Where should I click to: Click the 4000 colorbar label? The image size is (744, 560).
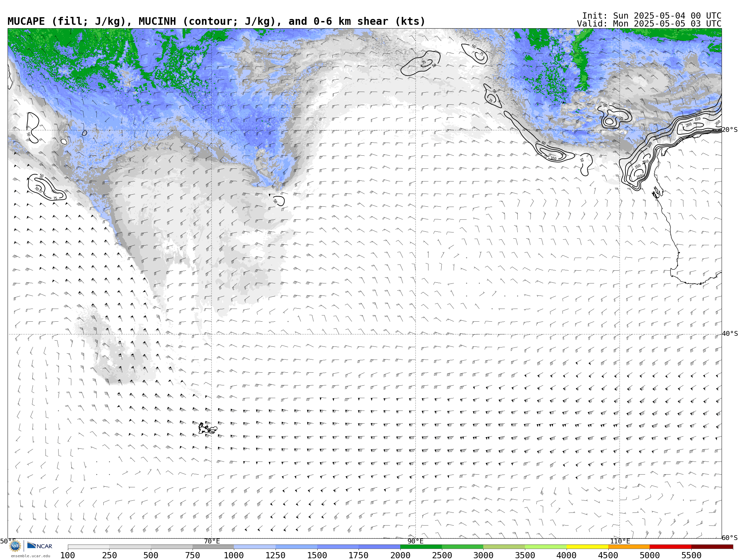pos(567,556)
